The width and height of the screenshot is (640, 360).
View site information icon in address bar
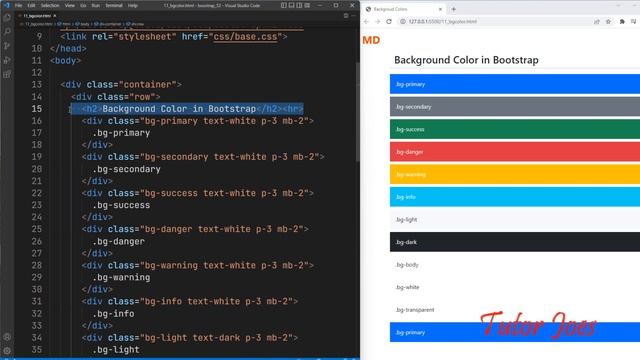click(402, 22)
